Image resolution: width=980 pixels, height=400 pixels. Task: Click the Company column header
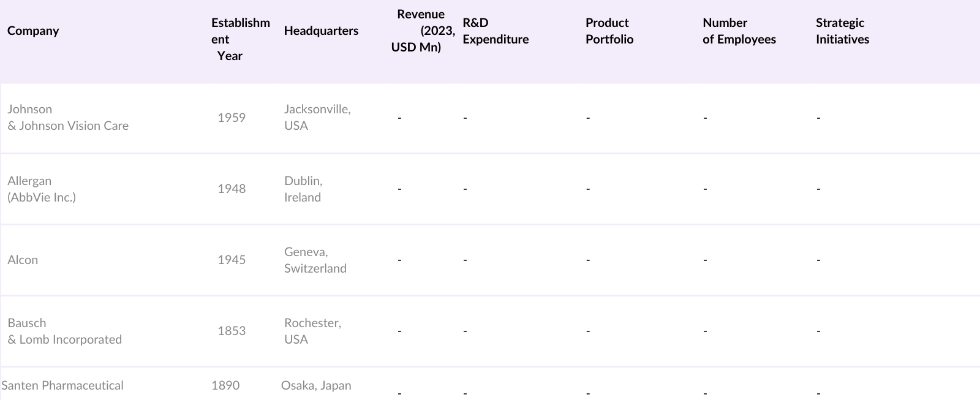pos(33,31)
